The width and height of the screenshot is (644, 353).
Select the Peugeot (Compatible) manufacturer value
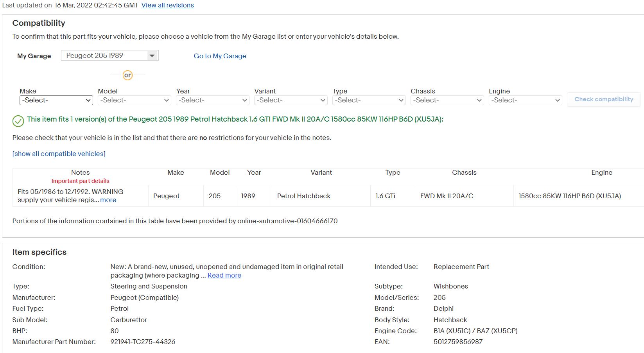(x=145, y=297)
